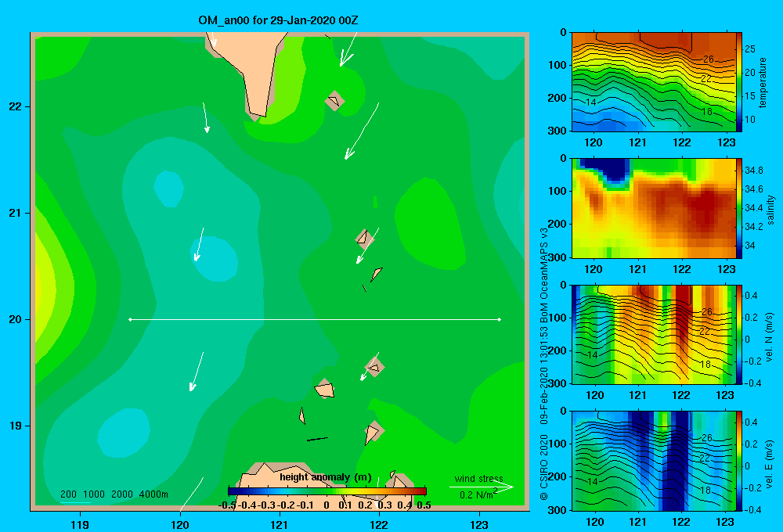Viewport: 783px width, 532px height.
Task: Click latitude tick label 20 on the map
Action: point(16,319)
